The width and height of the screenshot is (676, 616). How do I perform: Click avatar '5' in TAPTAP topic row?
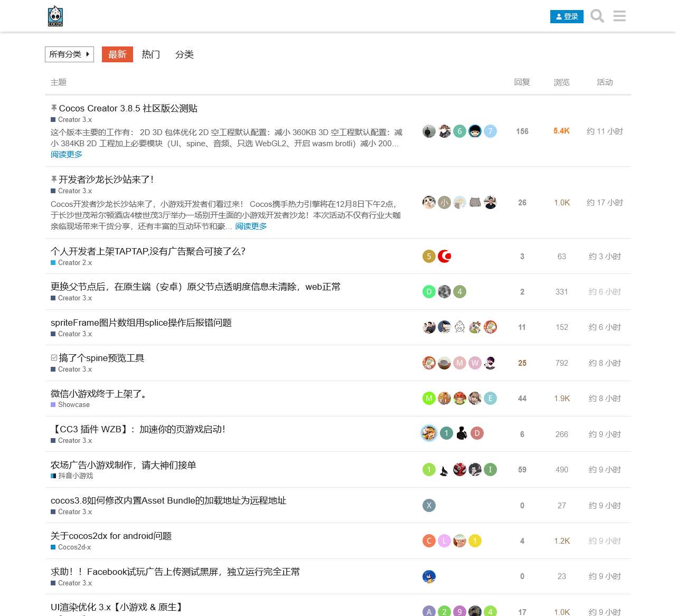(x=429, y=257)
